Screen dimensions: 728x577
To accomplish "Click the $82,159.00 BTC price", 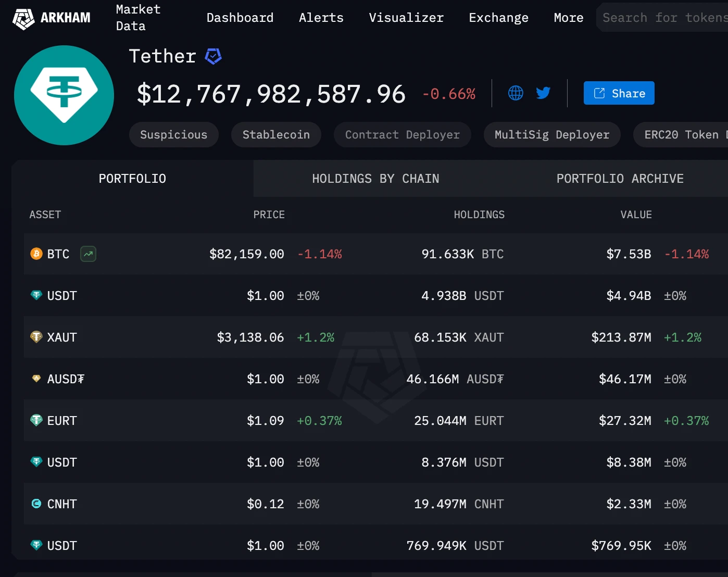I will tap(247, 254).
